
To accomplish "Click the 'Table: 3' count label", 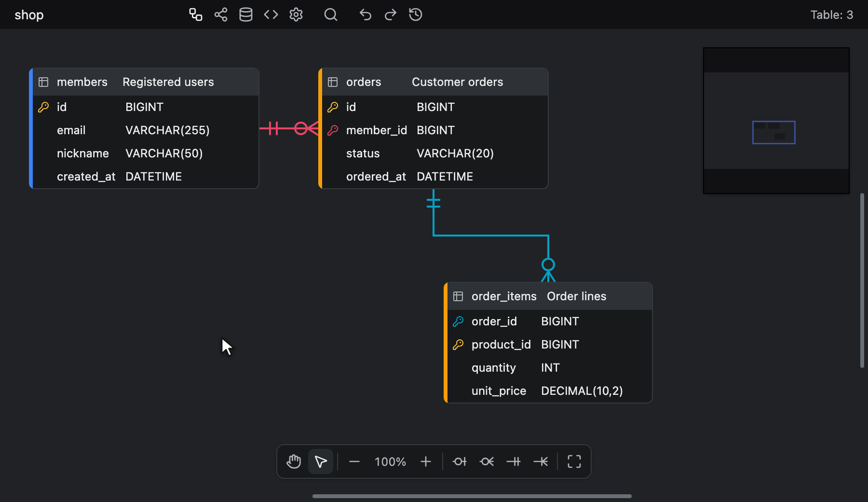I will [x=832, y=15].
